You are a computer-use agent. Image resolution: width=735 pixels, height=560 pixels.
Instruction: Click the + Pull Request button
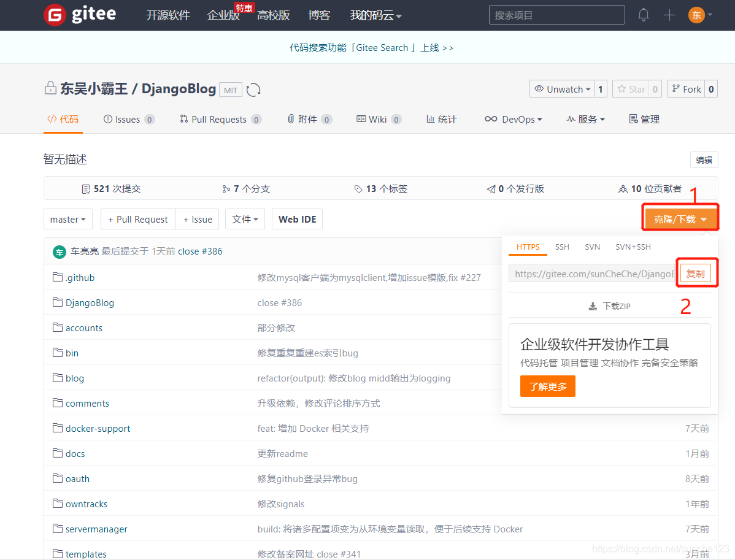(138, 220)
